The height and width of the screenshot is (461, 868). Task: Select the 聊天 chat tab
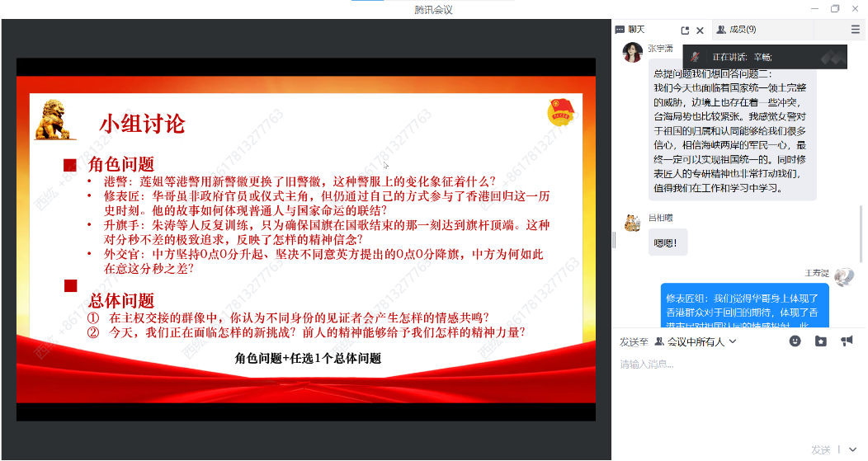click(636, 30)
